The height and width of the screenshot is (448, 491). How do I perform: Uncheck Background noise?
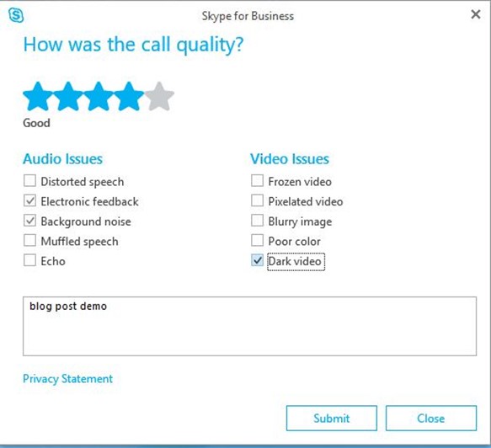point(29,221)
